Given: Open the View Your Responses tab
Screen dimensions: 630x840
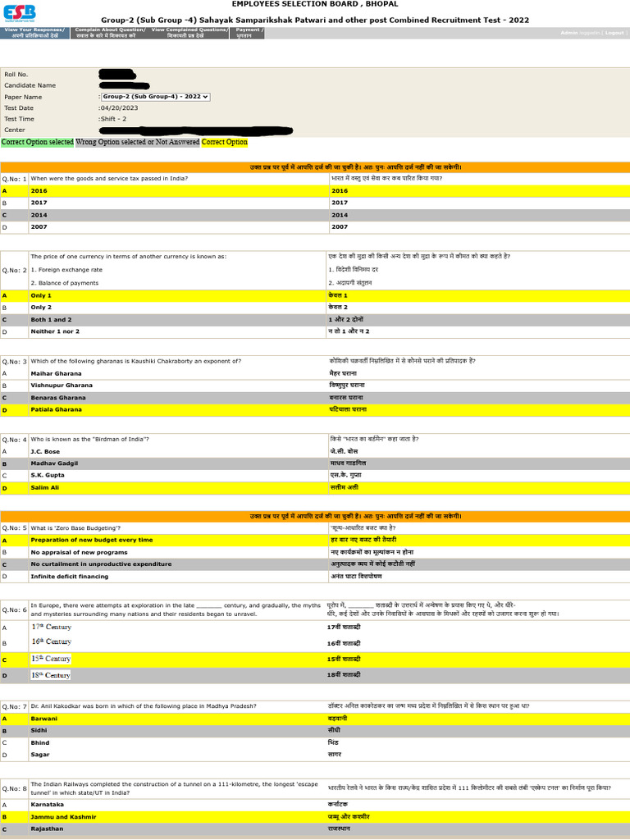Looking at the screenshot, I should pyautogui.click(x=34, y=33).
